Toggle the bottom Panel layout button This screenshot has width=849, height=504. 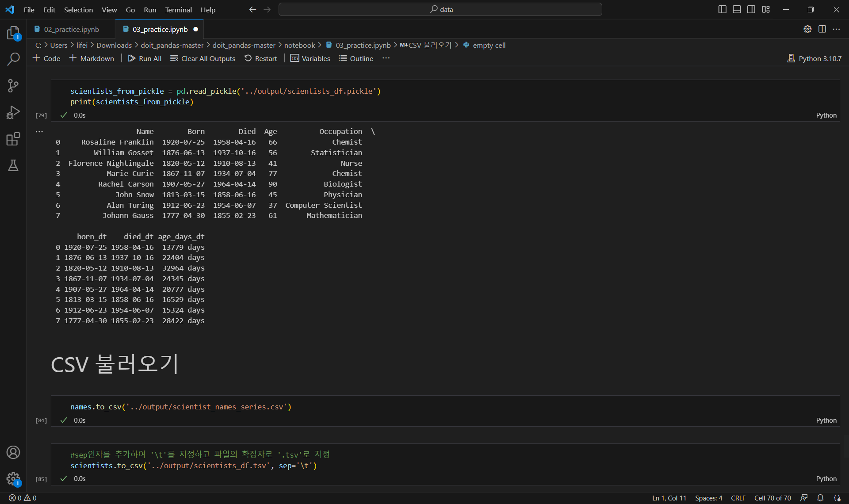(x=737, y=9)
